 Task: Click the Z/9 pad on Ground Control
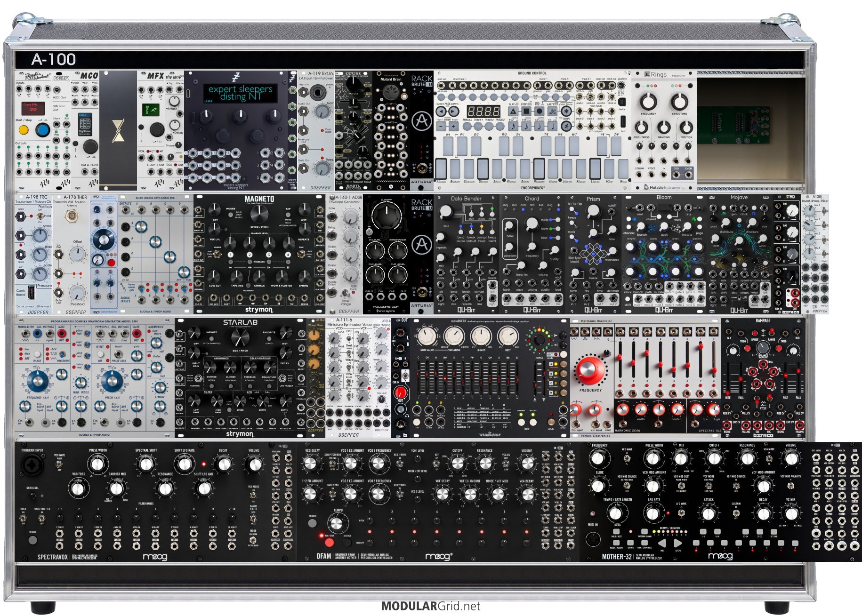(617, 146)
